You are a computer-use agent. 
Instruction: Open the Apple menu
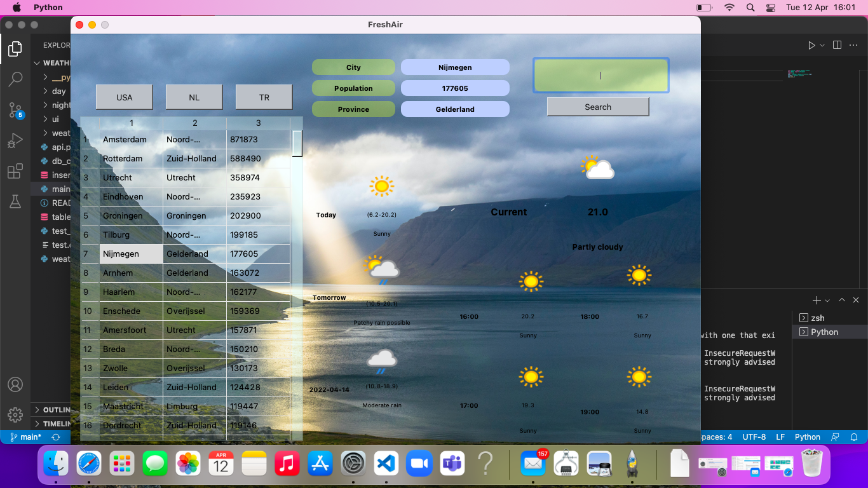pos(17,8)
